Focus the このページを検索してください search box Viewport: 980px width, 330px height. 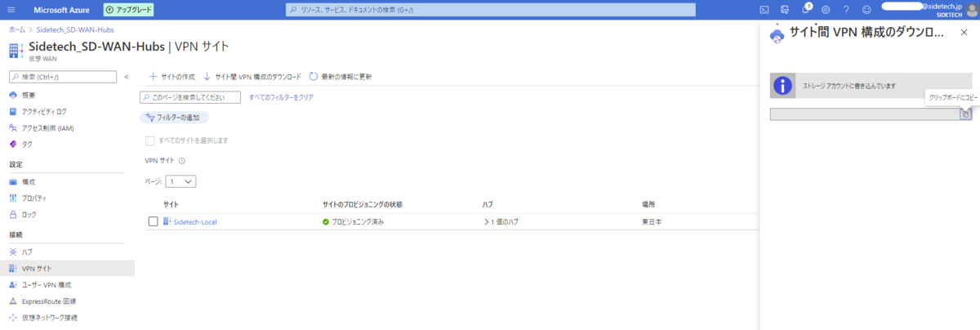coord(190,97)
